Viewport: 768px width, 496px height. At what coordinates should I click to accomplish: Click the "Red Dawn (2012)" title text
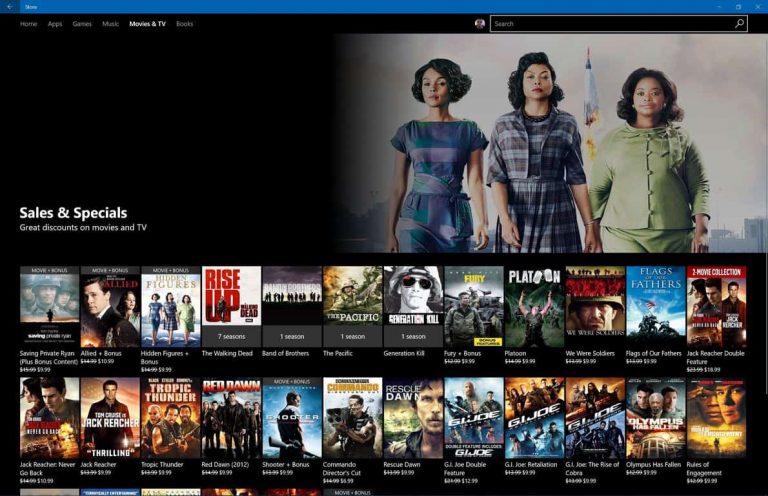click(225, 464)
